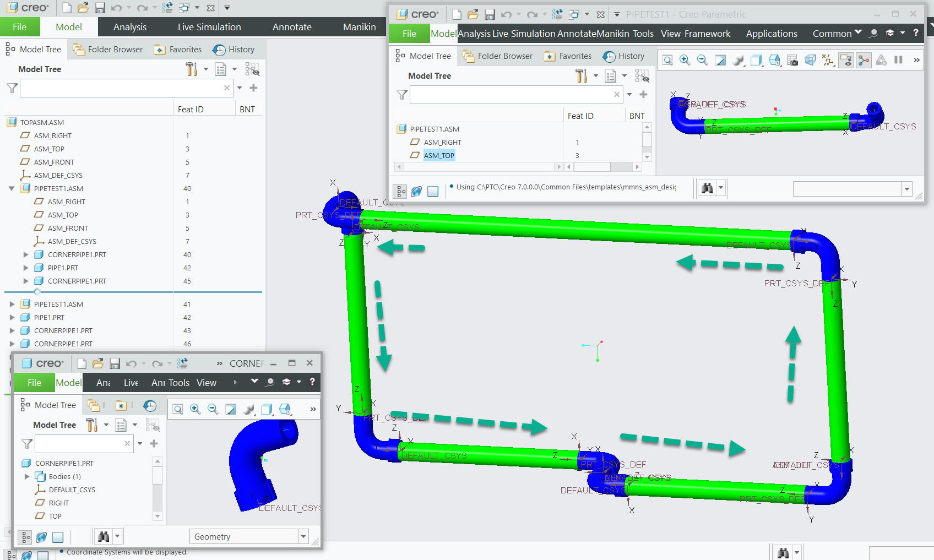
Task: Click the Refit model view icon
Action: (x=667, y=60)
